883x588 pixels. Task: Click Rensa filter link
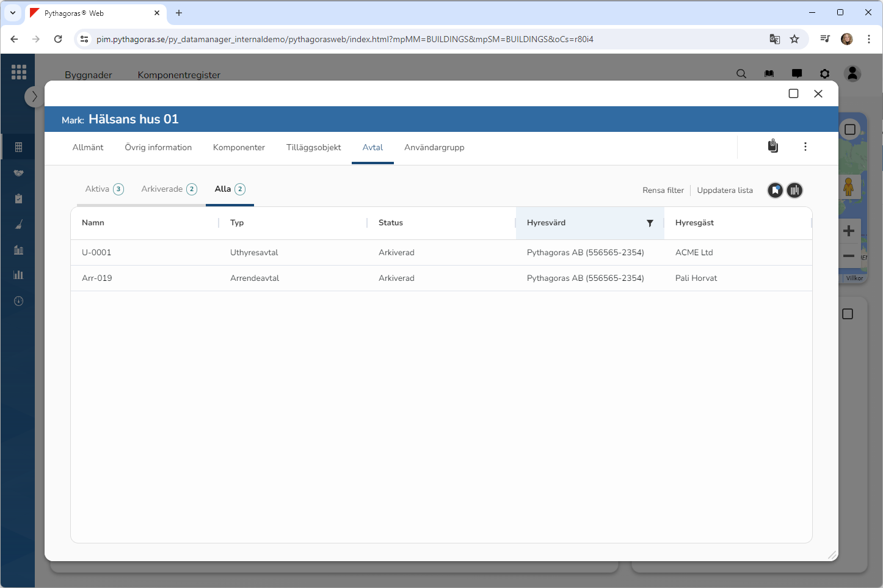663,191
